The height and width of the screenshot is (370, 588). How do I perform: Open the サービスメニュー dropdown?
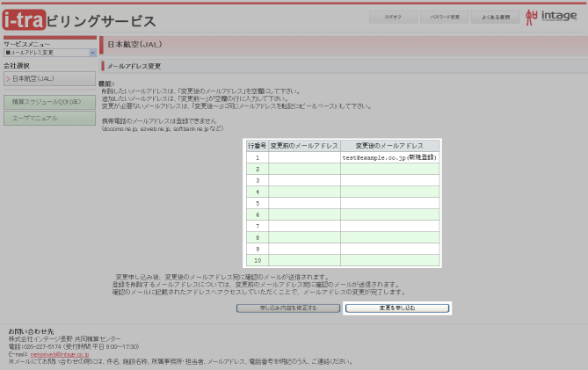(50, 53)
